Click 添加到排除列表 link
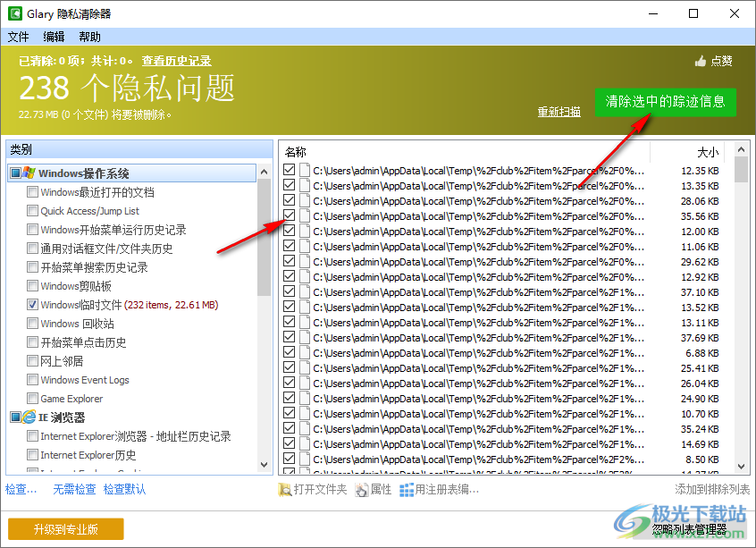Viewport: 756px width, 548px height. point(712,490)
